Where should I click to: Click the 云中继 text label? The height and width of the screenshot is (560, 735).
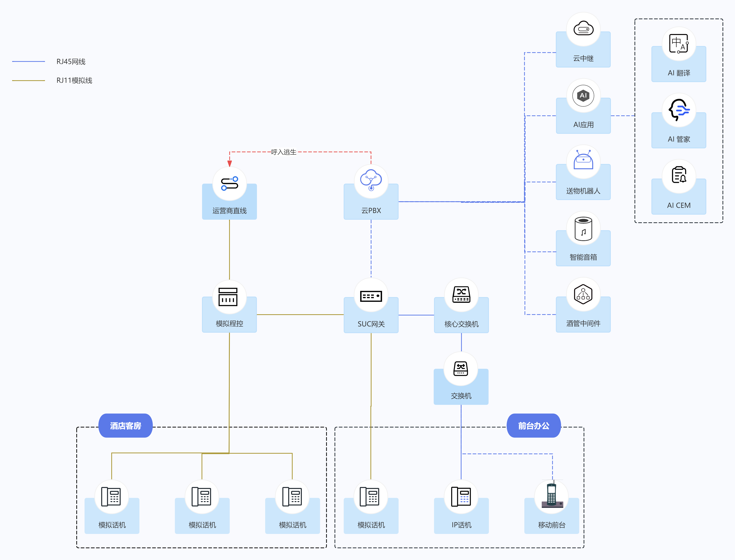coord(583,58)
